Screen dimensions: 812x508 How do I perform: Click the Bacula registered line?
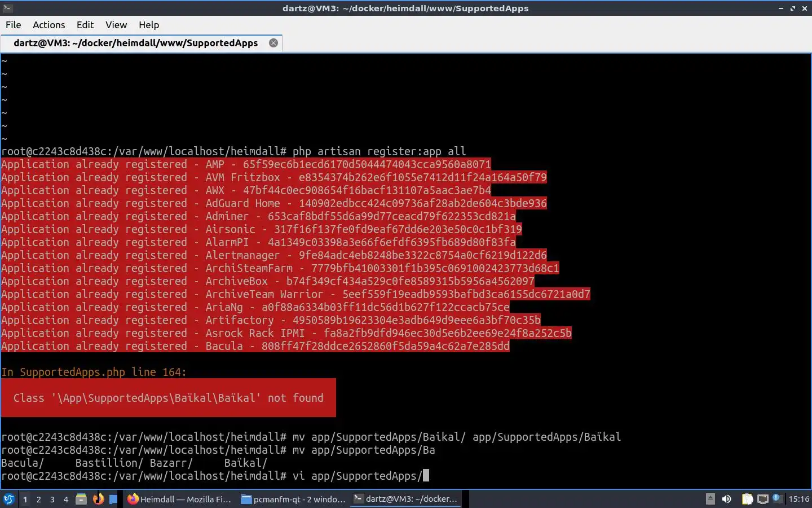pyautogui.click(x=255, y=346)
